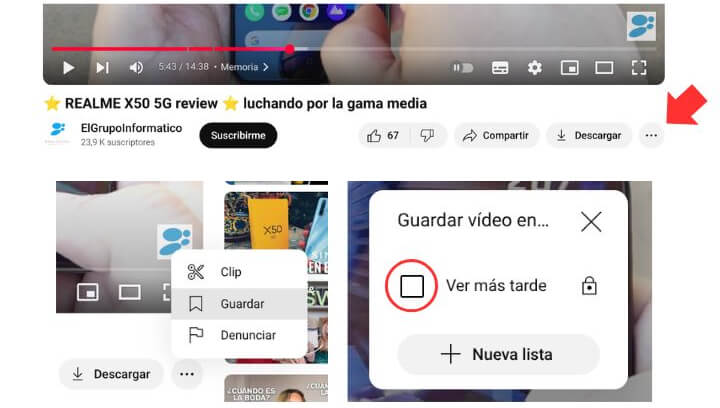Click the 23,9 K suscriptores text

(x=118, y=142)
